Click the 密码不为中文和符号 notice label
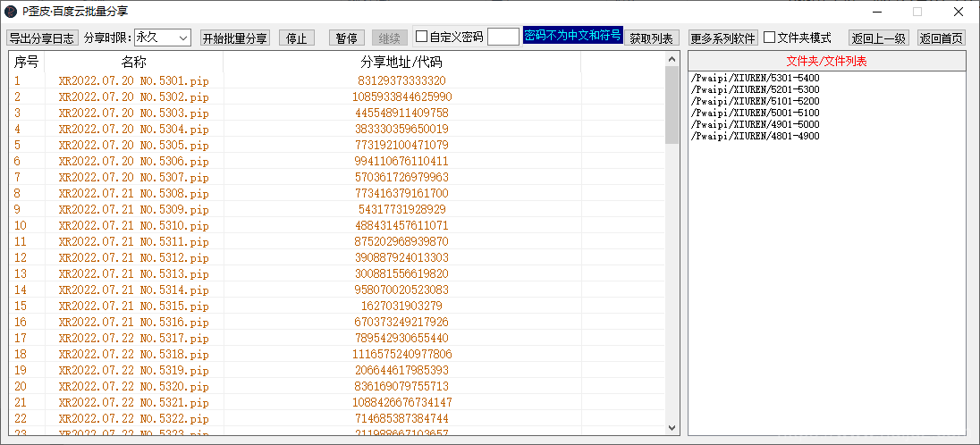 (x=573, y=35)
